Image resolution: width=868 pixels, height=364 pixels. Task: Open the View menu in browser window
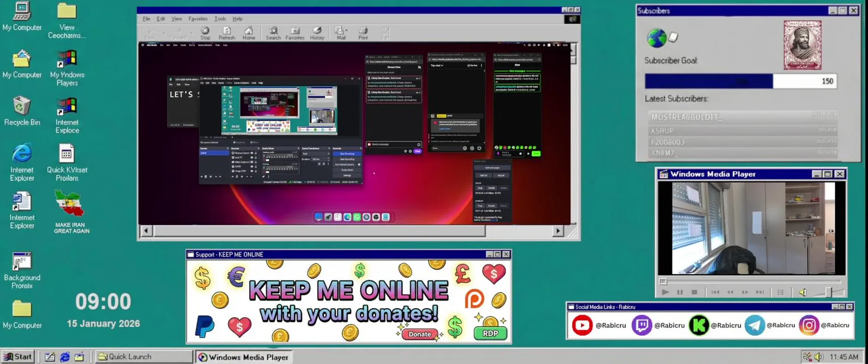pos(177,19)
